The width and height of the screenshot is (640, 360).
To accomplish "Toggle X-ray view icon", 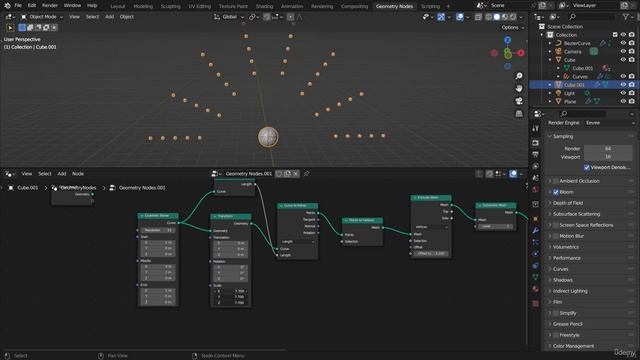I will [478, 17].
